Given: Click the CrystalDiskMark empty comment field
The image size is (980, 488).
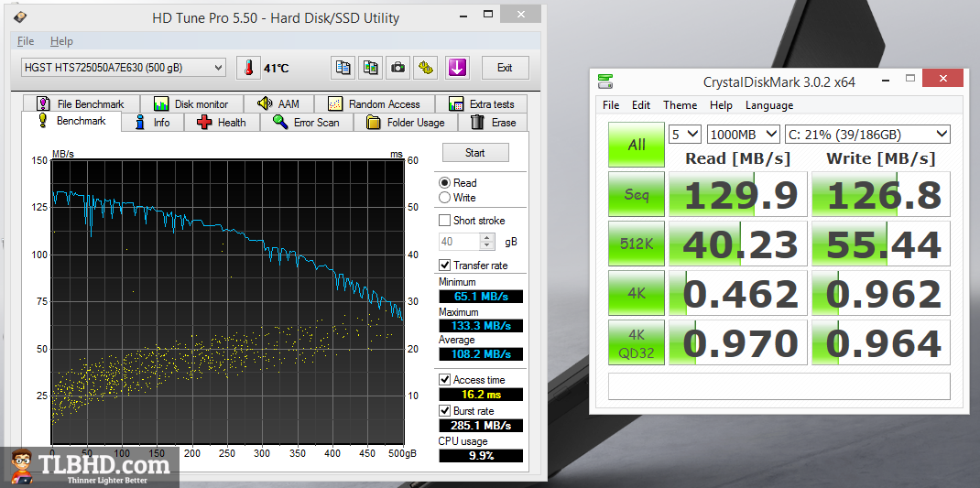Looking at the screenshot, I should 779,385.
